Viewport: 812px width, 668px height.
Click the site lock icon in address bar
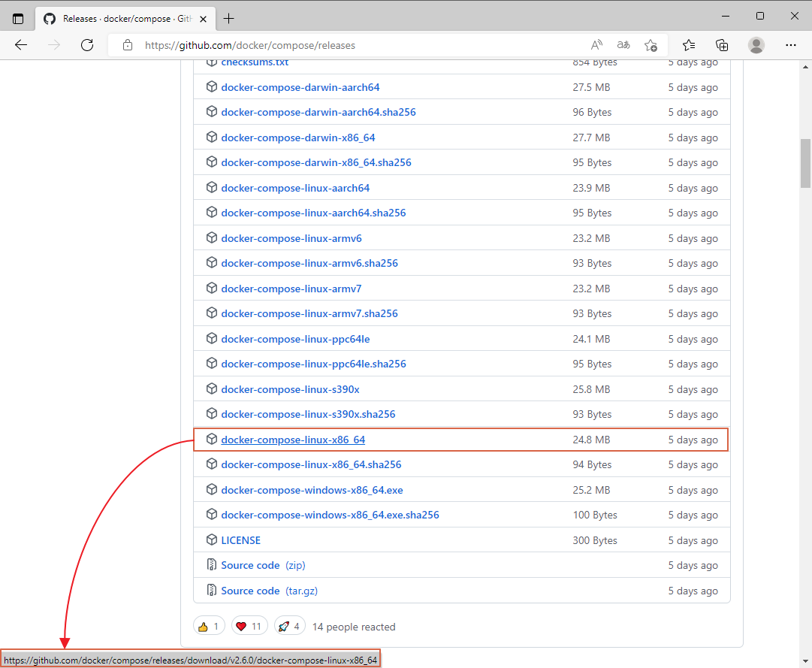click(x=128, y=45)
